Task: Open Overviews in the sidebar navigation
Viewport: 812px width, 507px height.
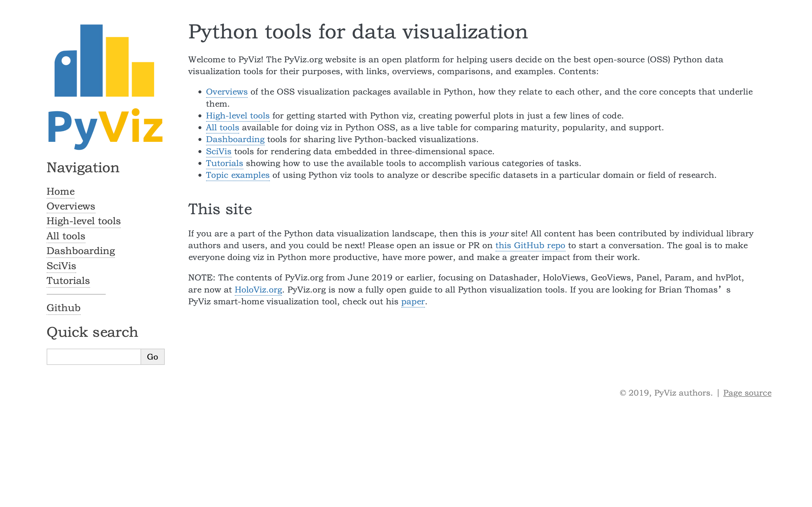Action: [x=71, y=206]
